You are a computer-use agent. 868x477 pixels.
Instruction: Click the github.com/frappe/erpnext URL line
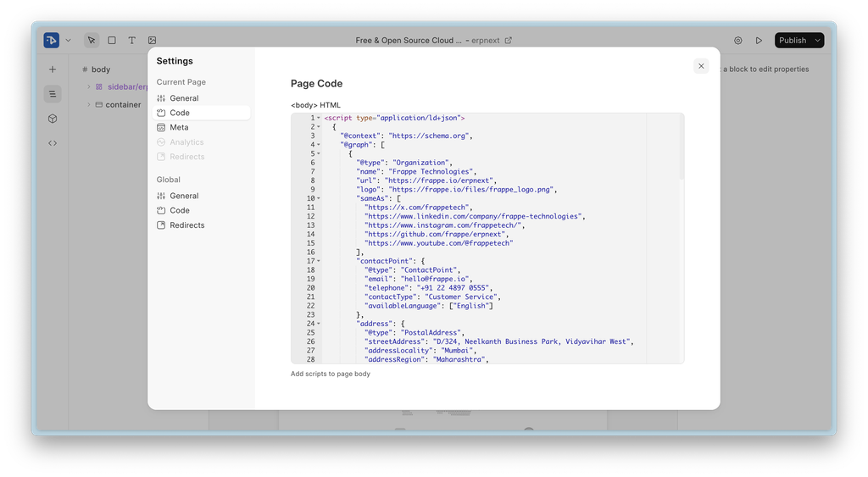click(435, 234)
